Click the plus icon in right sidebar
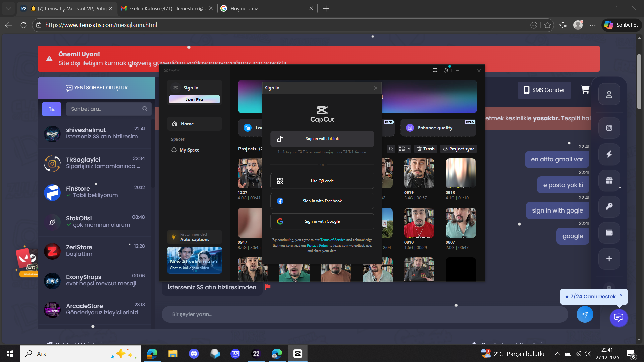Viewport: 644px width, 362px height. tap(609, 259)
